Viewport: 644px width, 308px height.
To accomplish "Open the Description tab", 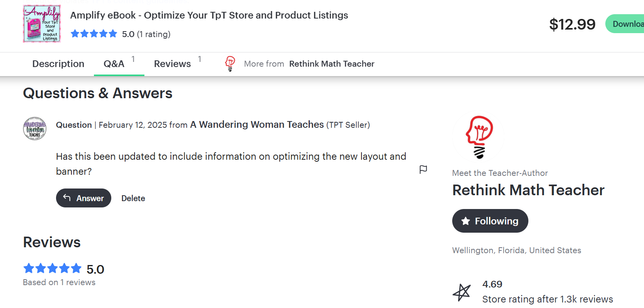I will [x=58, y=64].
